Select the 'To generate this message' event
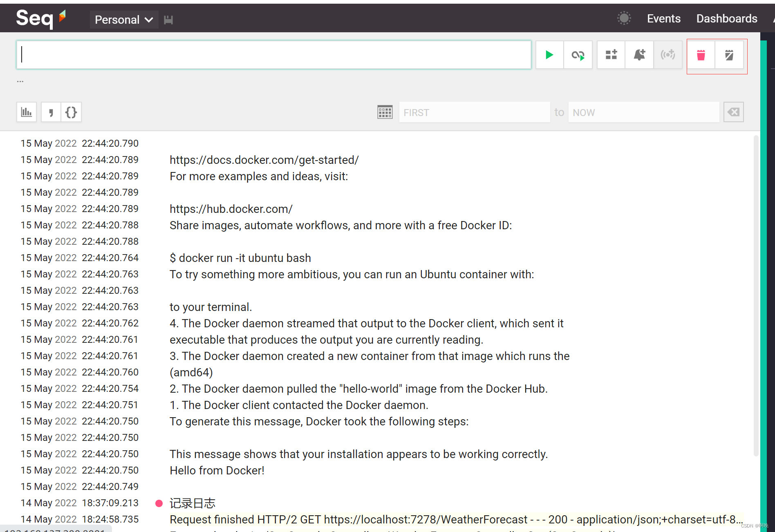Image resolution: width=775 pixels, height=532 pixels. pyautogui.click(x=319, y=421)
